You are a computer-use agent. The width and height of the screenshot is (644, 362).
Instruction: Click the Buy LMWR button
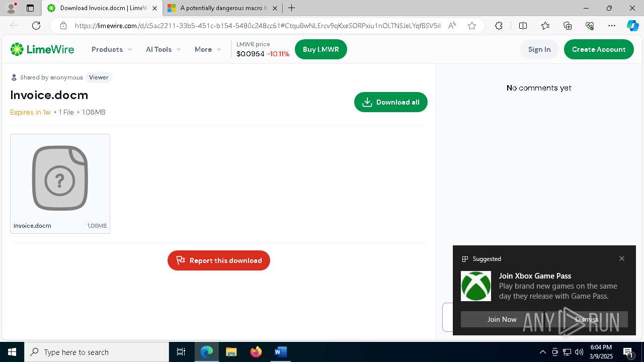[321, 49]
